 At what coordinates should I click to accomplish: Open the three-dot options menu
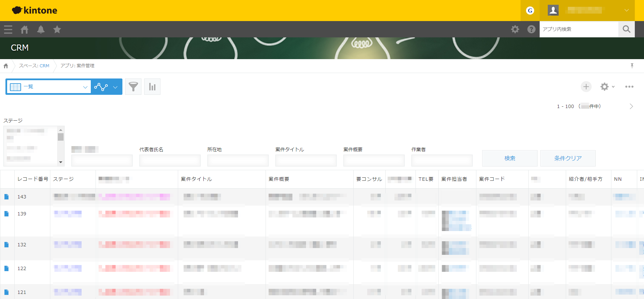pyautogui.click(x=629, y=87)
